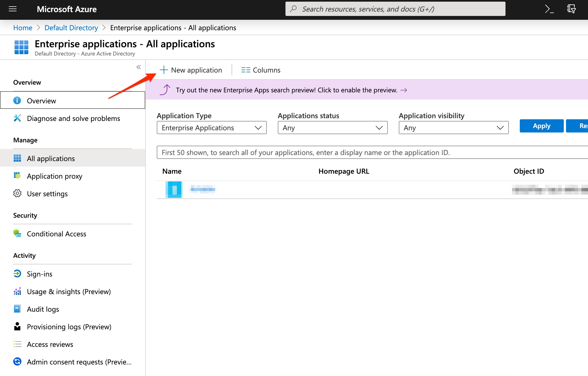This screenshot has width=588, height=376.
Task: Open Admin consent requests (Preview)
Action: click(x=73, y=362)
